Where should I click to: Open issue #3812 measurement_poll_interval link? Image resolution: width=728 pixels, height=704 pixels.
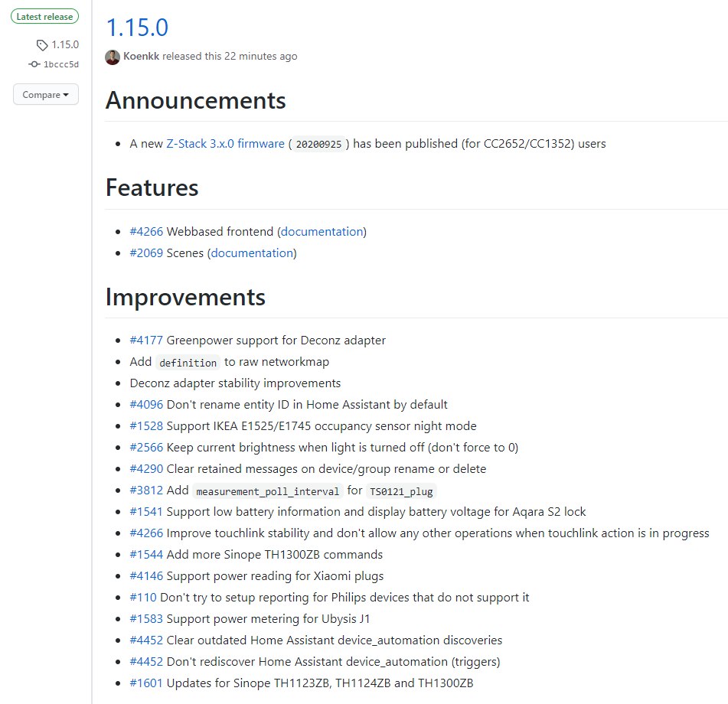146,490
